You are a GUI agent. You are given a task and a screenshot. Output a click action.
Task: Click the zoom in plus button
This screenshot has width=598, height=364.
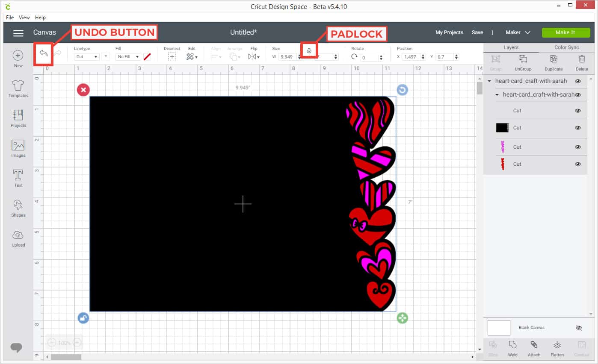pyautogui.click(x=77, y=343)
